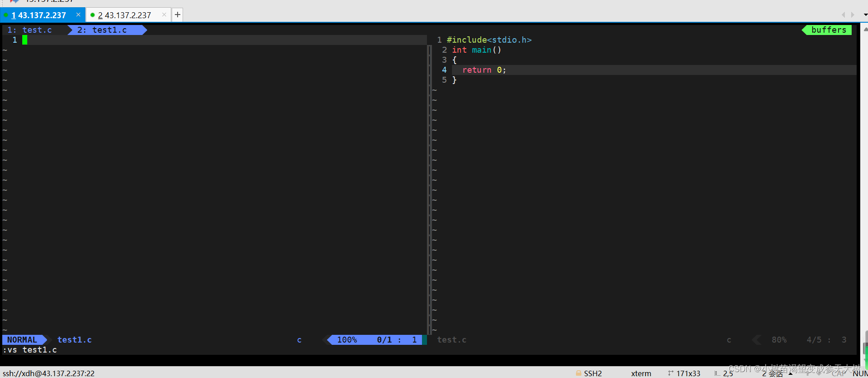Click the 4/5 : 3 position indicator
Image resolution: width=868 pixels, height=378 pixels.
(826, 340)
